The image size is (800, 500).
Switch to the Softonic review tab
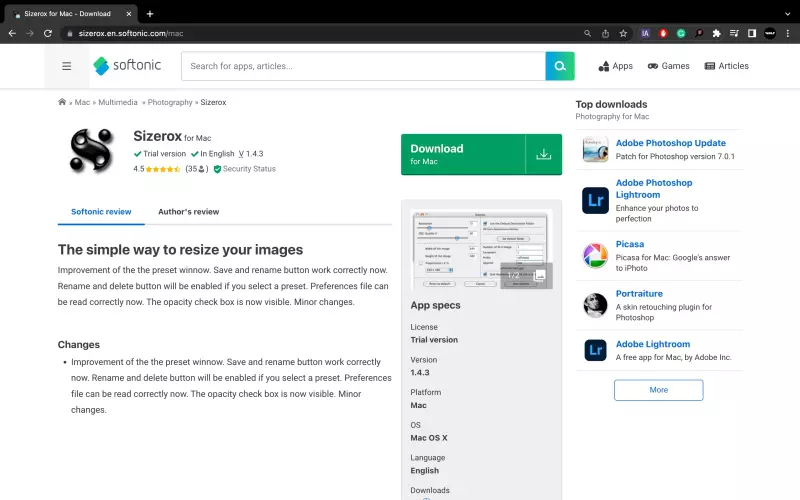101,212
